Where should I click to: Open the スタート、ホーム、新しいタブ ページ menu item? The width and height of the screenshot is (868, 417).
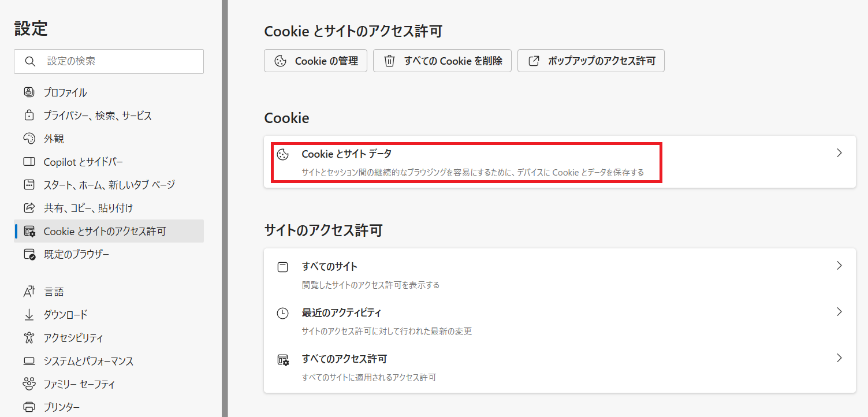(x=109, y=185)
